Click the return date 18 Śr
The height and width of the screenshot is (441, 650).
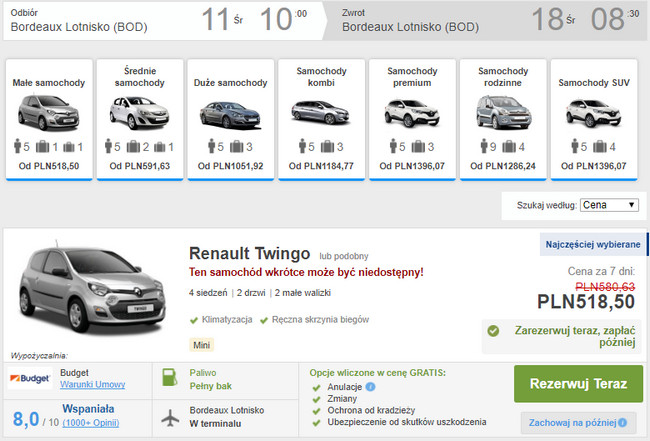[553, 19]
